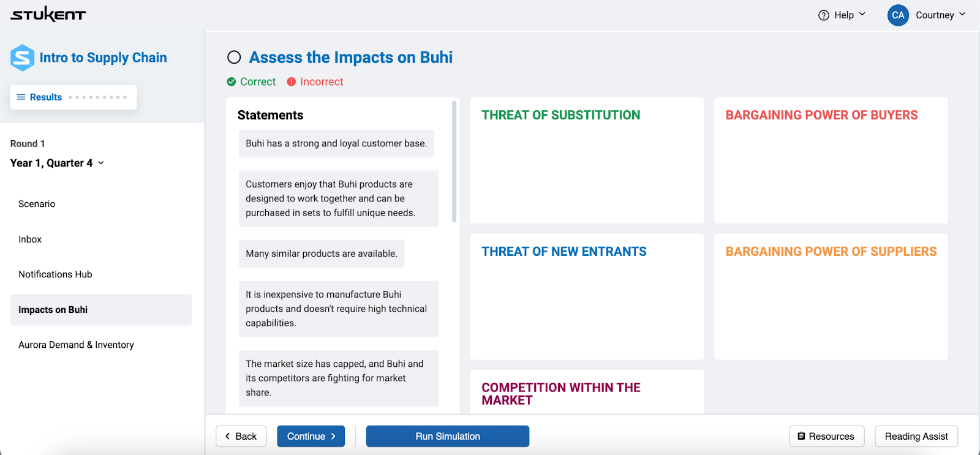
Task: Click the CA user avatar
Action: [898, 15]
